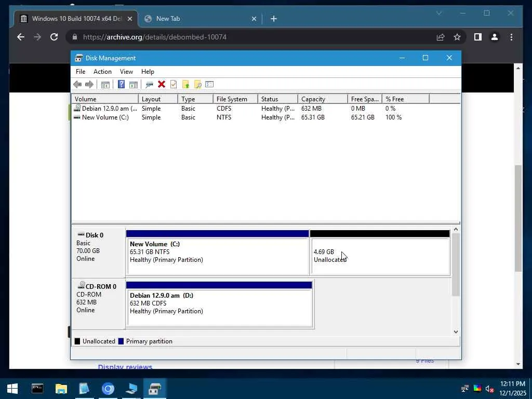Viewport: 532px width, 399px height.
Task: Click the yellow page with magnifier icon
Action: point(197,84)
